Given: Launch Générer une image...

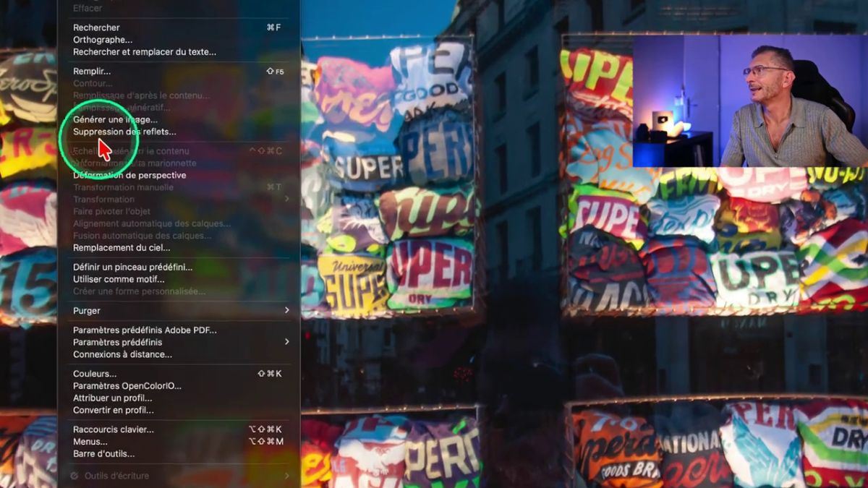Looking at the screenshot, I should (x=115, y=119).
